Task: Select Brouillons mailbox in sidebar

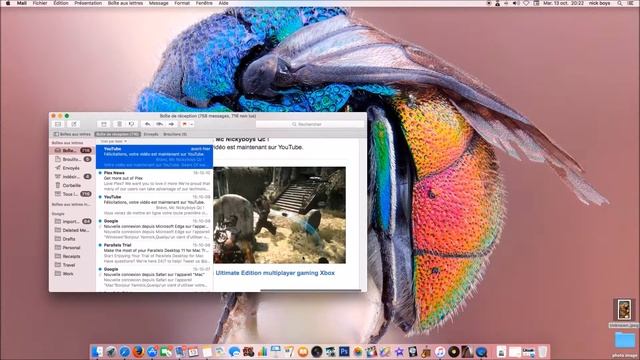Action: [73, 159]
